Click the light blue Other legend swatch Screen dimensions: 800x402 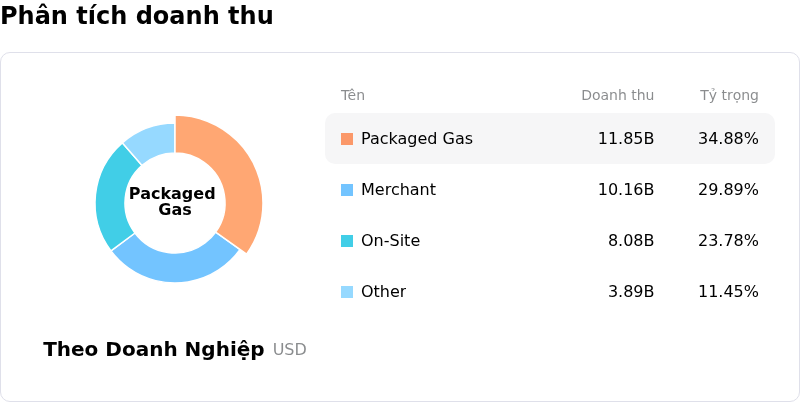(347, 292)
